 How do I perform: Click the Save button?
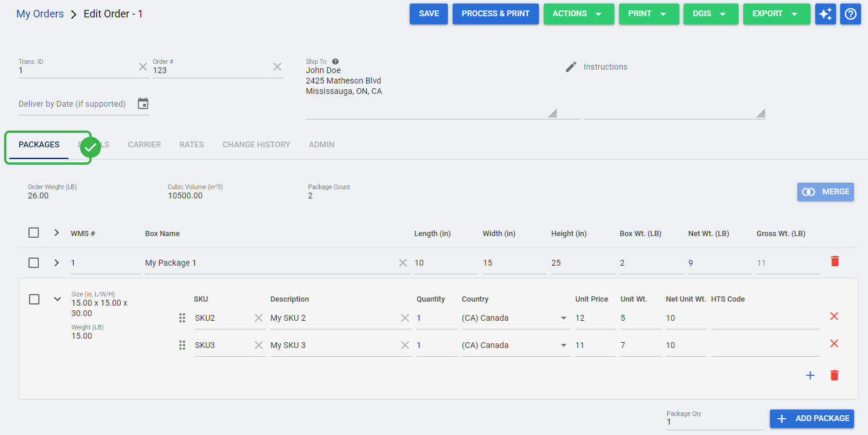pos(429,14)
